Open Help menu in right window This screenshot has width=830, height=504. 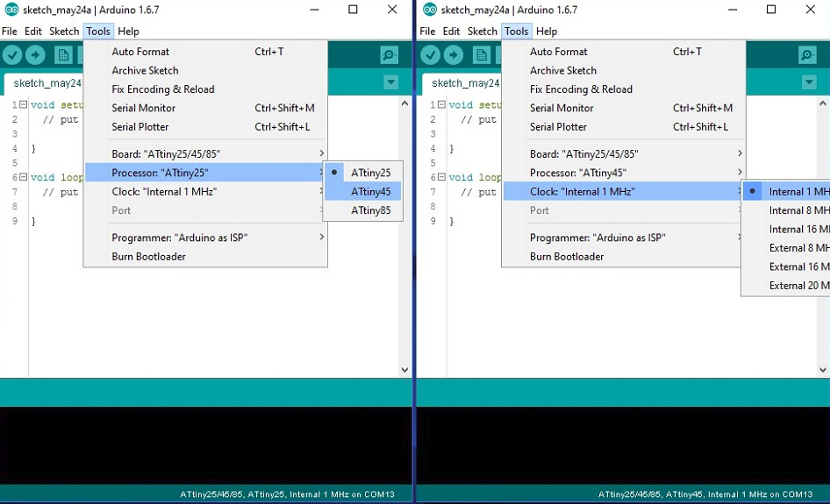pos(547,32)
